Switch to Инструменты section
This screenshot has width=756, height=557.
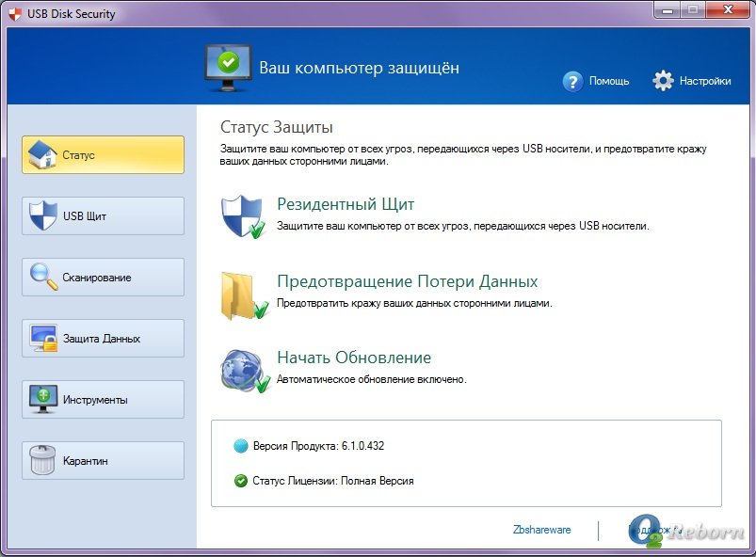coord(103,400)
